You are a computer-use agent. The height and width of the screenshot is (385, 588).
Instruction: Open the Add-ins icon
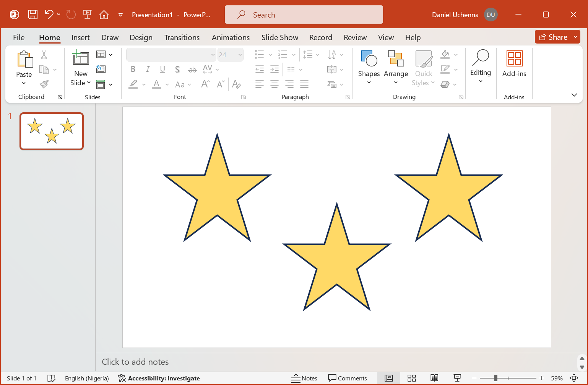coord(514,64)
